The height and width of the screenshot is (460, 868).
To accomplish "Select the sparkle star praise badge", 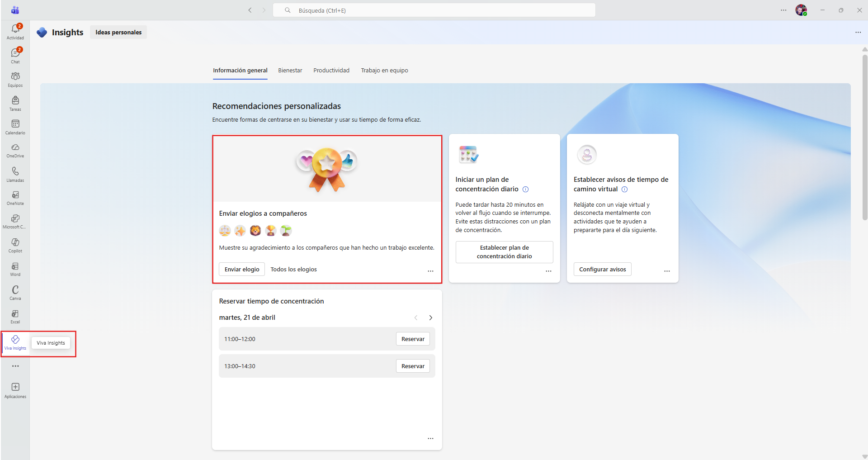I will (x=240, y=231).
